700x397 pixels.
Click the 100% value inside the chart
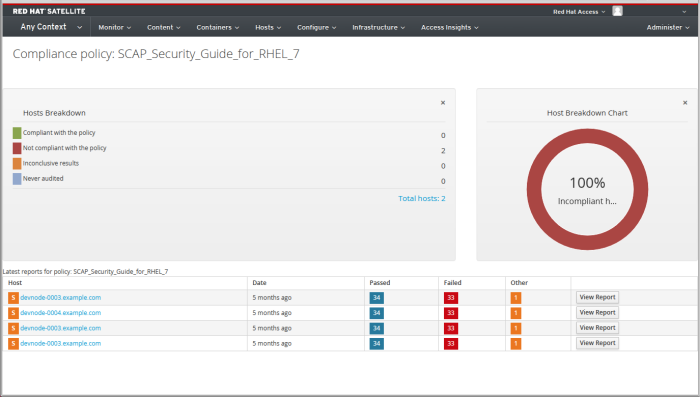tap(588, 183)
